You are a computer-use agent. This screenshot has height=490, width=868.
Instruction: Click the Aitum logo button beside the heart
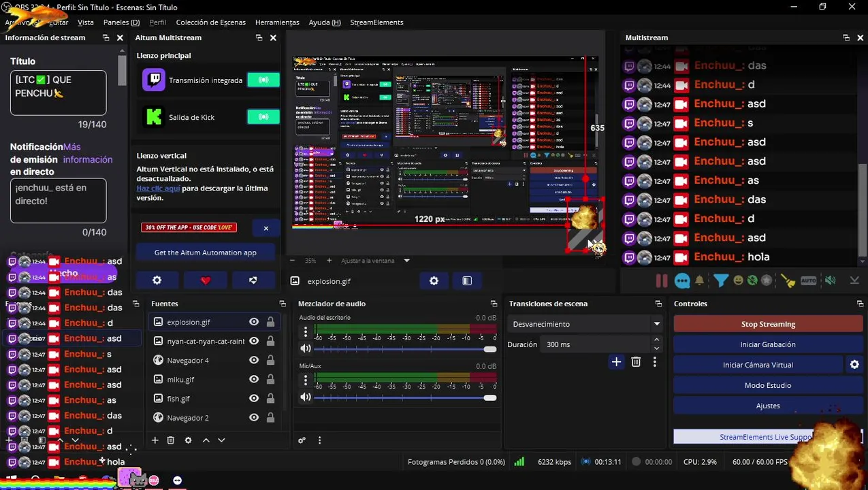point(253,280)
